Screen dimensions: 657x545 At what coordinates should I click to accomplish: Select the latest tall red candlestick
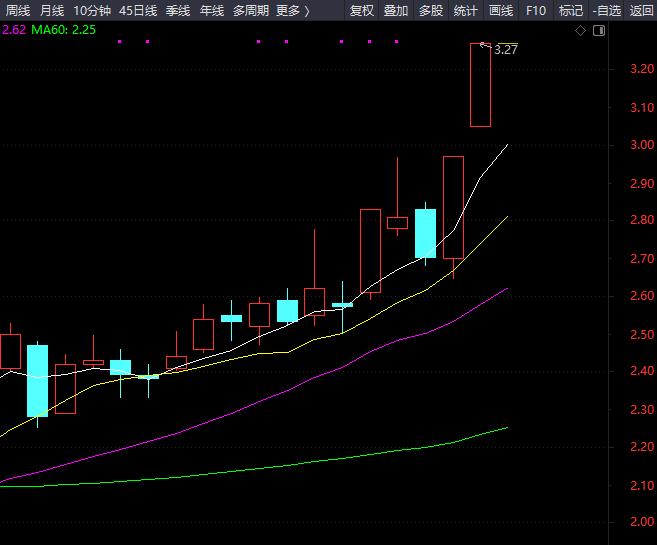pos(480,85)
